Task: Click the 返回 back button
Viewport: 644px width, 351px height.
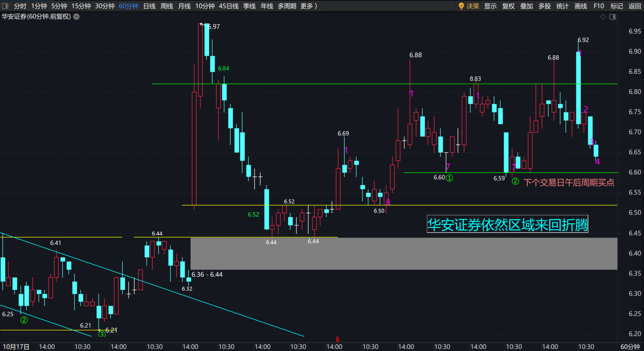Action: coord(635,6)
